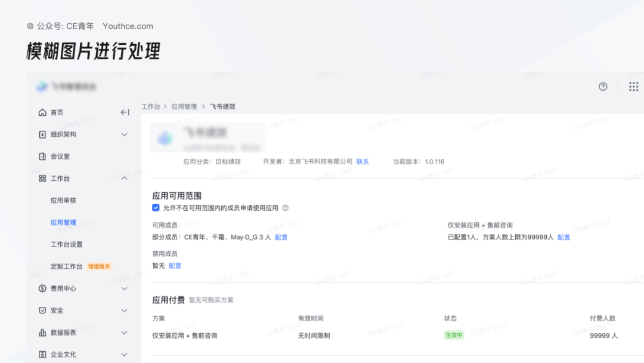The width and height of the screenshot is (644, 363).
Task: Click 飞书绩效 at breadcrumb end
Action: 222,106
